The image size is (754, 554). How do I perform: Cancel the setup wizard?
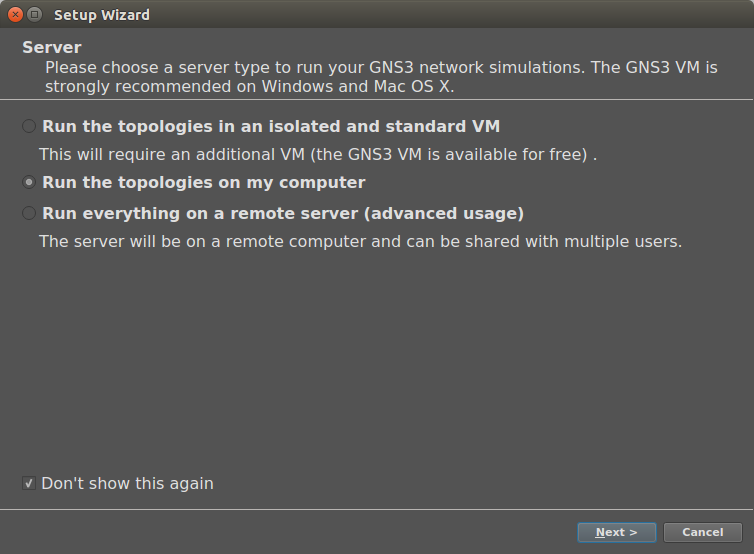coord(702,532)
